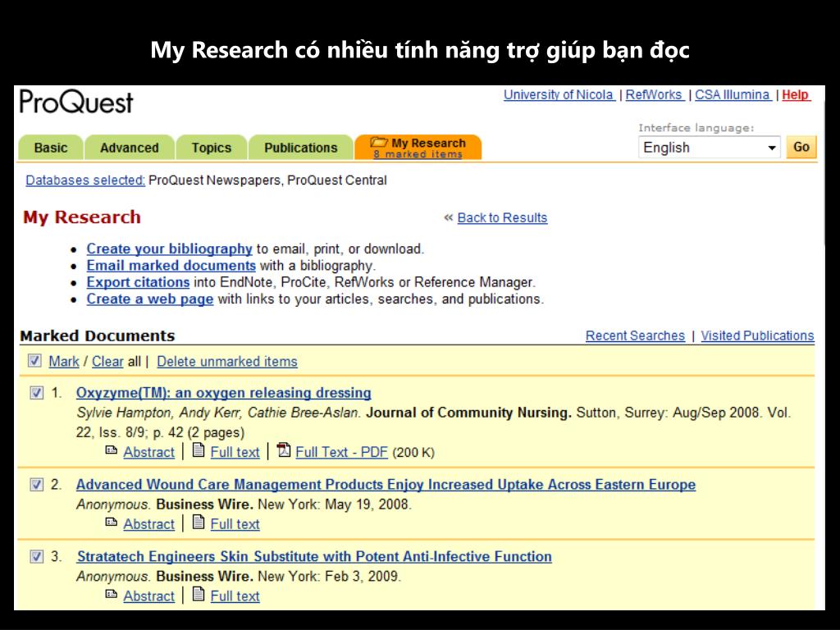Open Full Text - PDF link

341,452
